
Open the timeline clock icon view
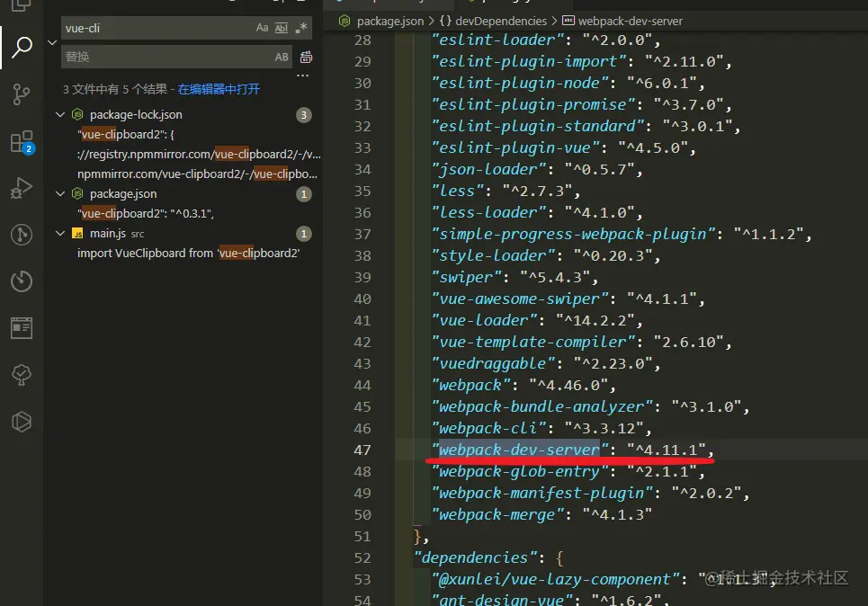[x=22, y=281]
